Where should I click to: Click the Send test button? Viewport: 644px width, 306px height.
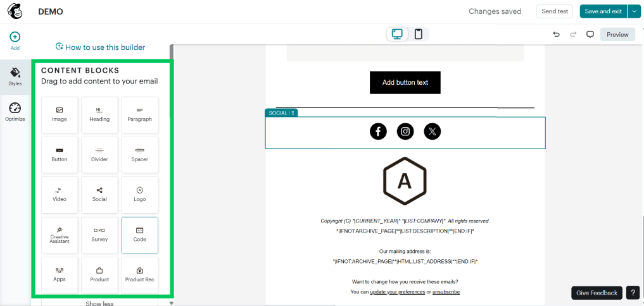coord(555,11)
